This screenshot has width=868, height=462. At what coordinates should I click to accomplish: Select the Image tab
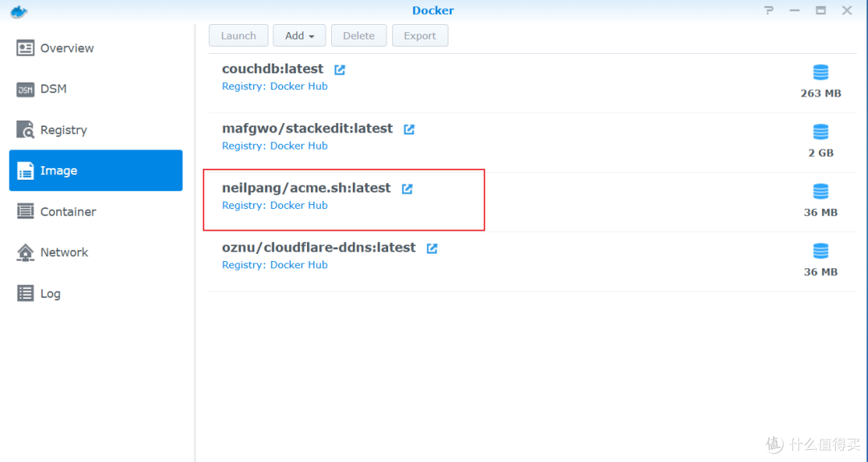point(96,170)
